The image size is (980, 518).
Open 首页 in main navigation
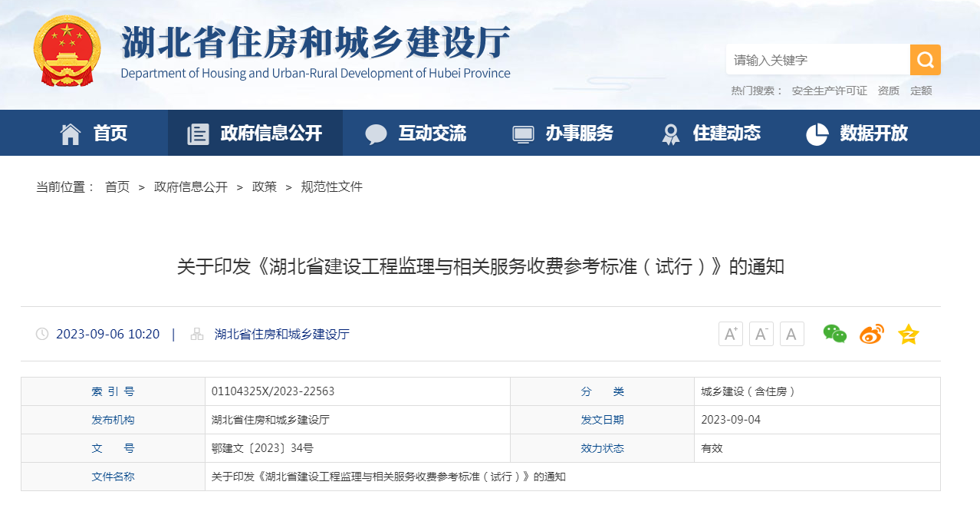click(x=110, y=134)
